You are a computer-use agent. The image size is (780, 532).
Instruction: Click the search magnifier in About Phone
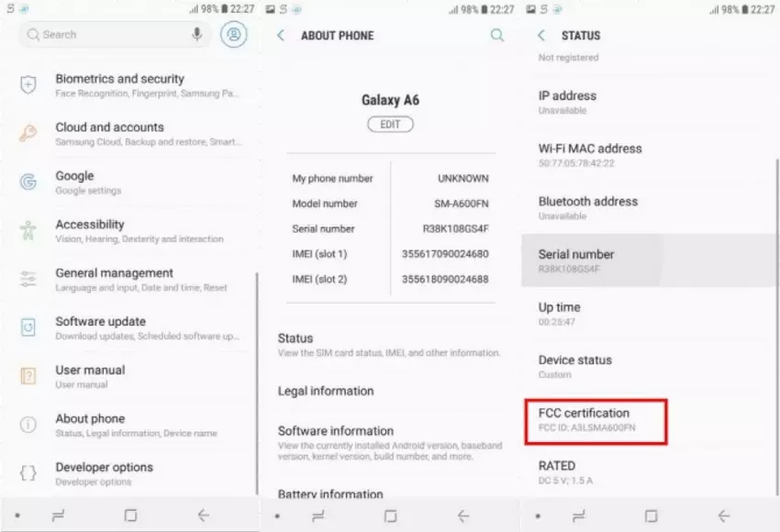tap(496, 36)
